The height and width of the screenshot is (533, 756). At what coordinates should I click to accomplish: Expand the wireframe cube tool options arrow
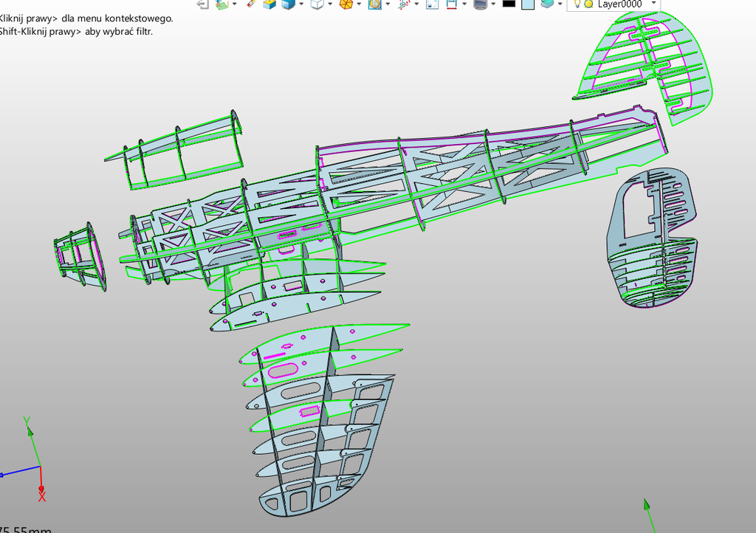(x=329, y=6)
